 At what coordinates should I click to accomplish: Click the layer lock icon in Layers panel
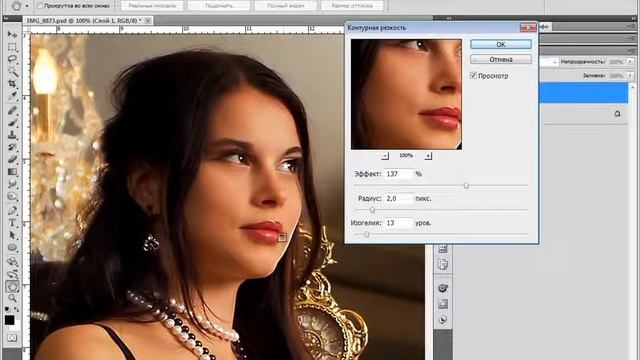(617, 113)
